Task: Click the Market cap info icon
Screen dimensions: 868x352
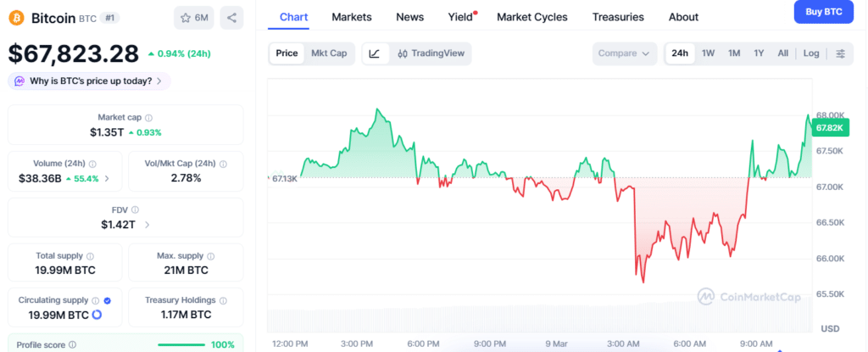Action: 149,118
